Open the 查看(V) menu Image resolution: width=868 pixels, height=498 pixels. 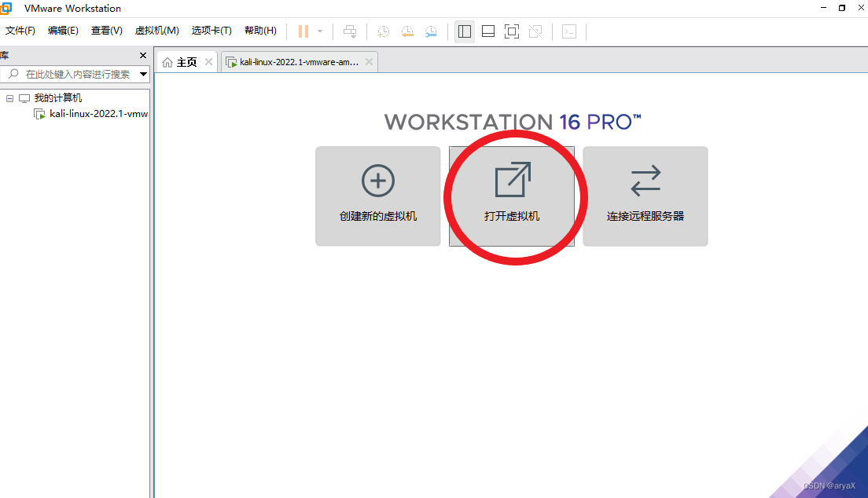(107, 31)
